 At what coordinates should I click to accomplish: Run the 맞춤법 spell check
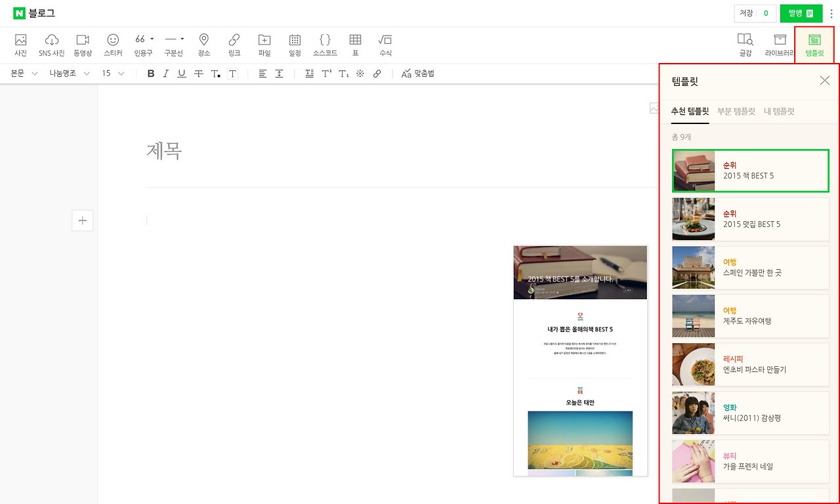click(418, 73)
